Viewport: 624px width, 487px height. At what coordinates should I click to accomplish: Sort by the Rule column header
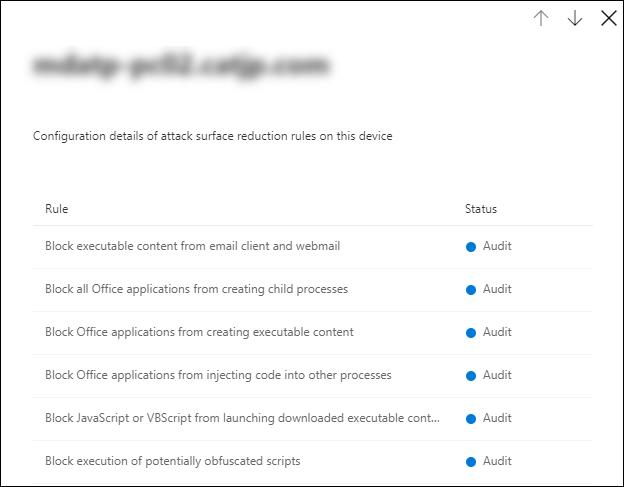point(56,209)
